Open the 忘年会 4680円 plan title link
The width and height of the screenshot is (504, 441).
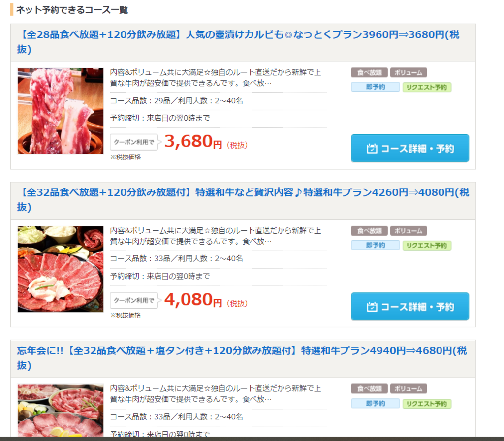coord(242,358)
